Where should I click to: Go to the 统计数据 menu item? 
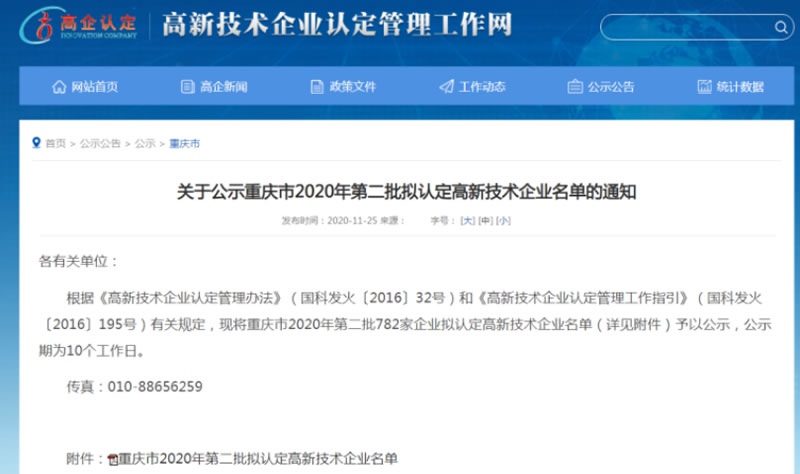(x=740, y=87)
